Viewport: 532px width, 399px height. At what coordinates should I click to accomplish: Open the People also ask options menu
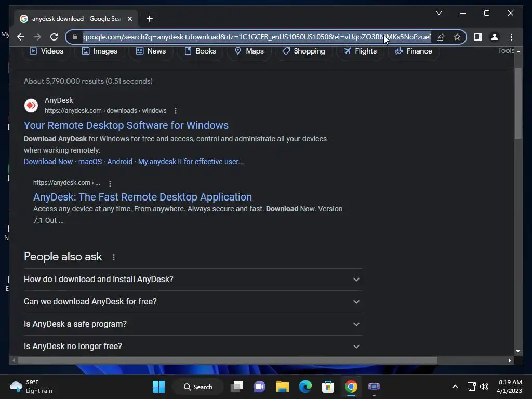[x=114, y=257]
